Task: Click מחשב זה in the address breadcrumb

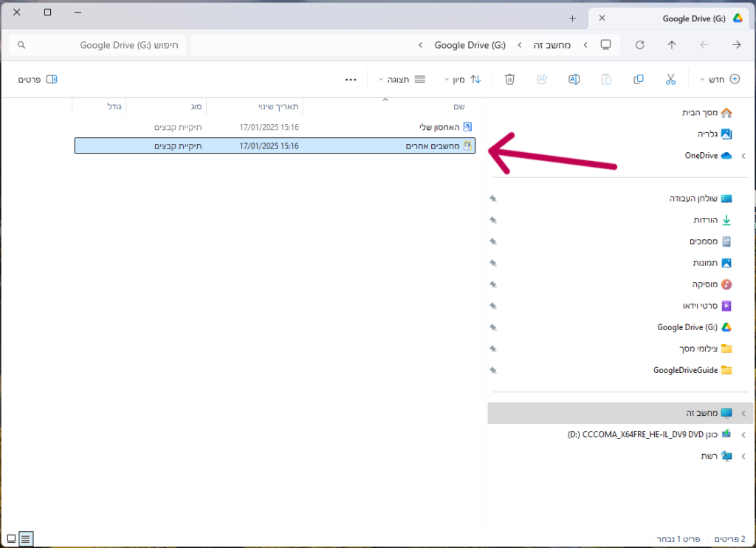Action: (x=552, y=45)
